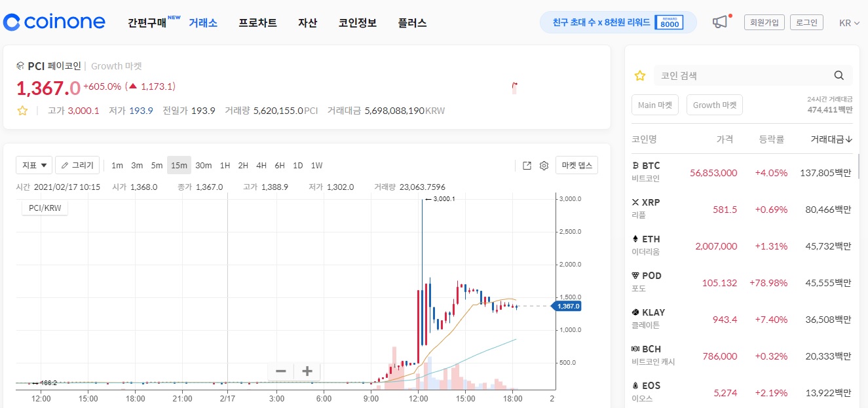Toggle favorites star filter in coin list
Screen dimensions: 868x408
coord(640,75)
